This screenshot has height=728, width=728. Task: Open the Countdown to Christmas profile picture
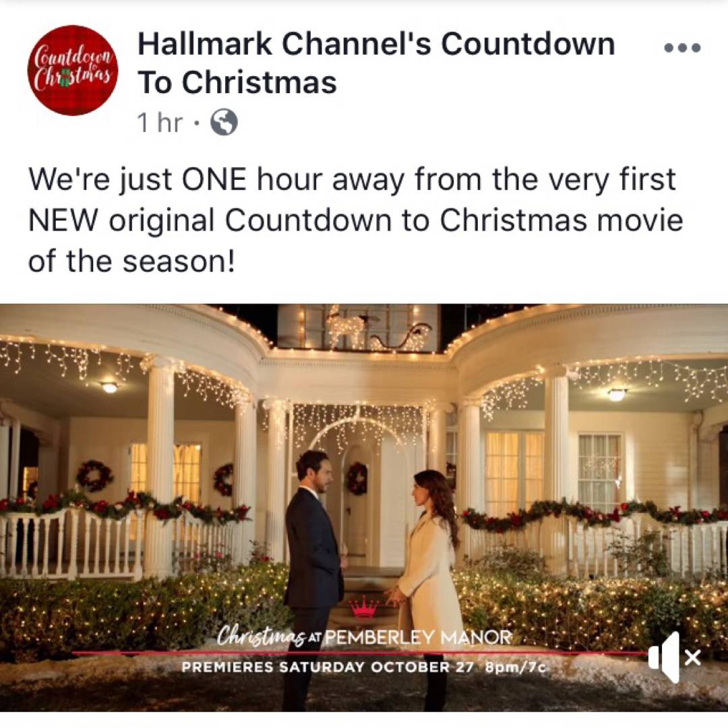pyautogui.click(x=73, y=70)
